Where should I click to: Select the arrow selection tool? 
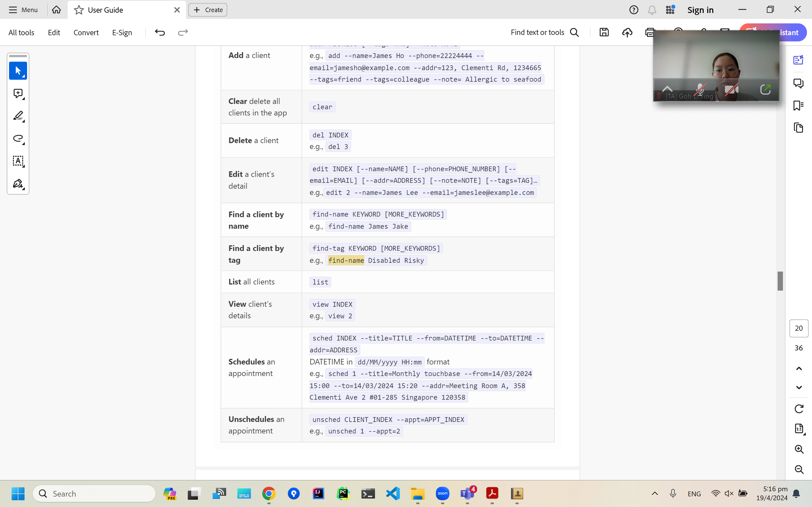(18, 71)
